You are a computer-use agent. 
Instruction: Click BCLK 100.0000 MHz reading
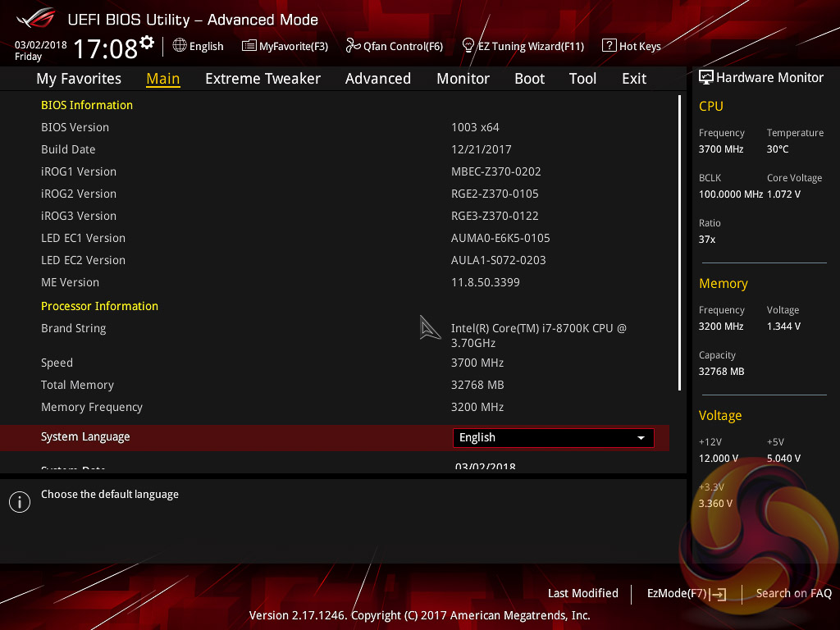tap(730, 194)
